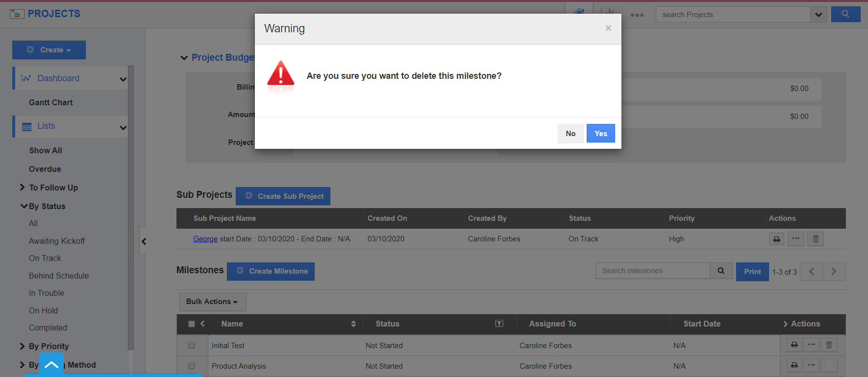
Task: Filter by On Track status in sidebar
Action: [45, 258]
